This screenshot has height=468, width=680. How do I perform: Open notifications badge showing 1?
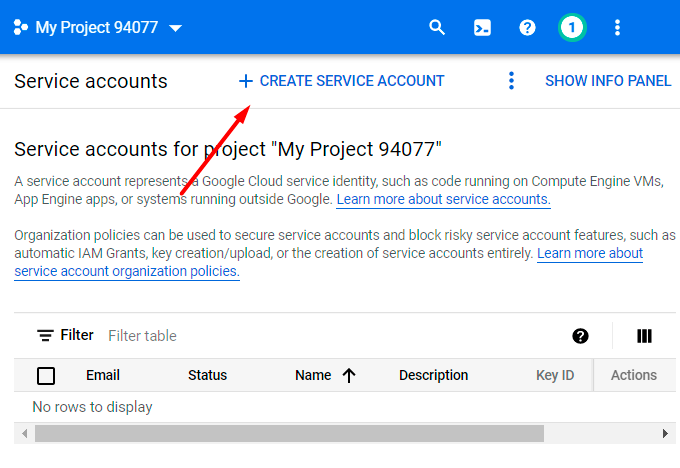click(572, 27)
